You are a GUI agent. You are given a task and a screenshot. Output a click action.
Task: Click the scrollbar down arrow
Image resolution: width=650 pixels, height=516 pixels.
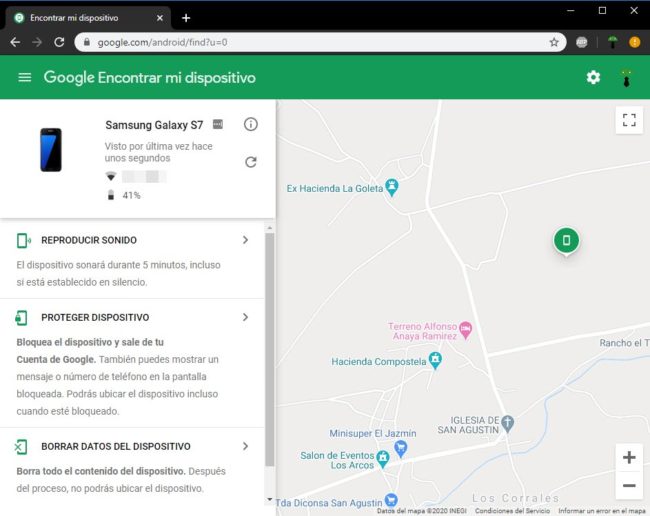(x=269, y=499)
